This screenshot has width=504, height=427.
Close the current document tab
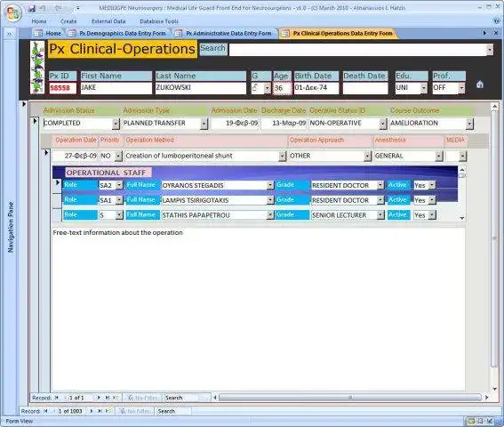(496, 33)
